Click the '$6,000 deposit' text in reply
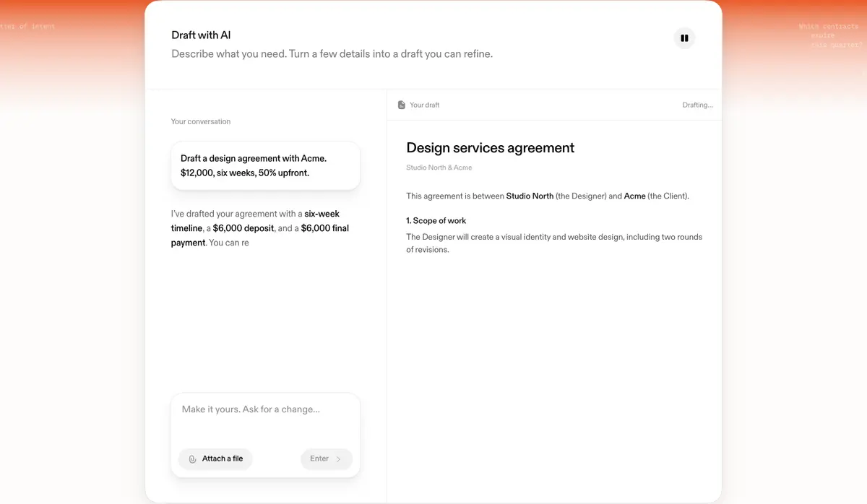The image size is (867, 504). point(243,228)
